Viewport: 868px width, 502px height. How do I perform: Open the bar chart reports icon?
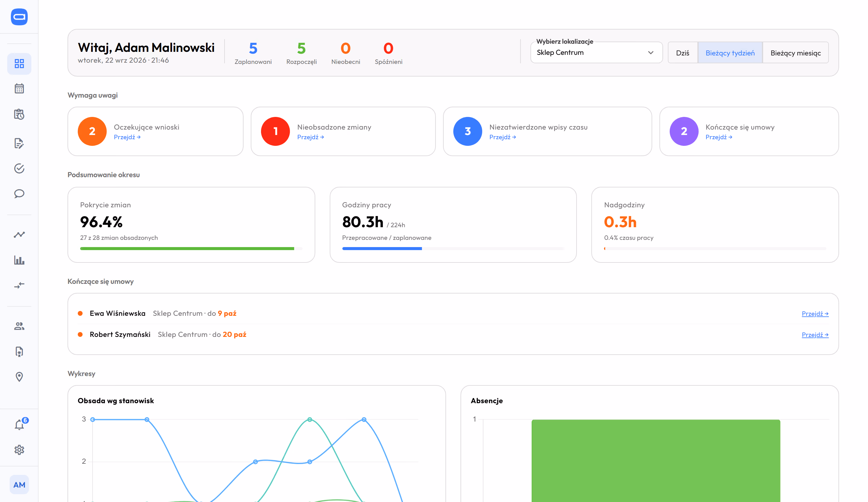tap(19, 260)
